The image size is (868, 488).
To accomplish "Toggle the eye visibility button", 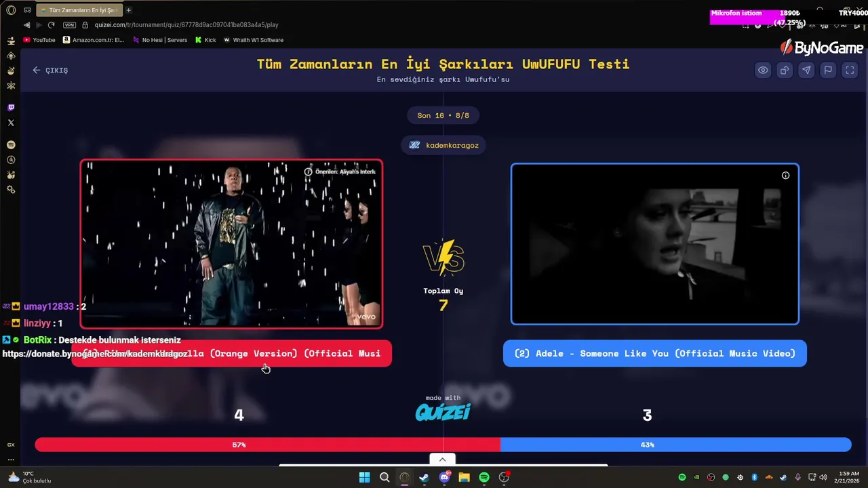I will pos(763,70).
